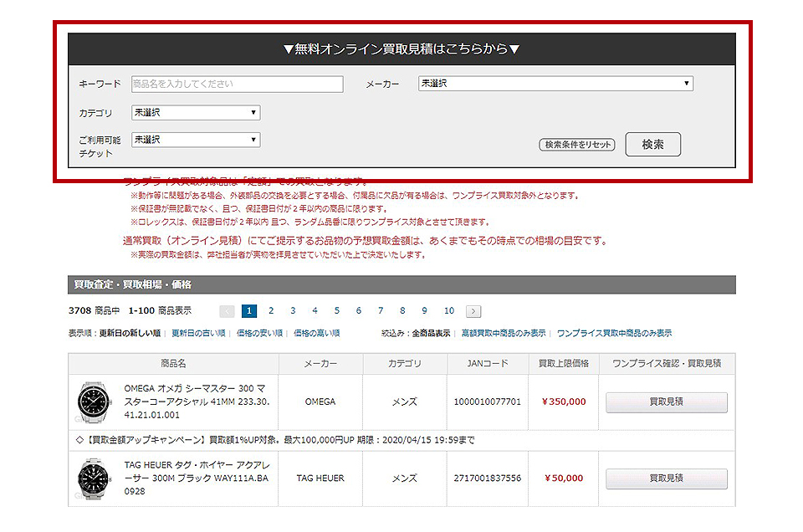Go to previous page arrow

coord(227,311)
